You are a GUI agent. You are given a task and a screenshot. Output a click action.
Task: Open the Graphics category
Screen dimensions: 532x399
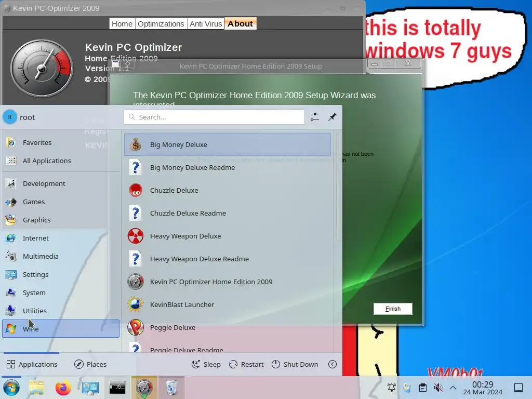pyautogui.click(x=61, y=220)
